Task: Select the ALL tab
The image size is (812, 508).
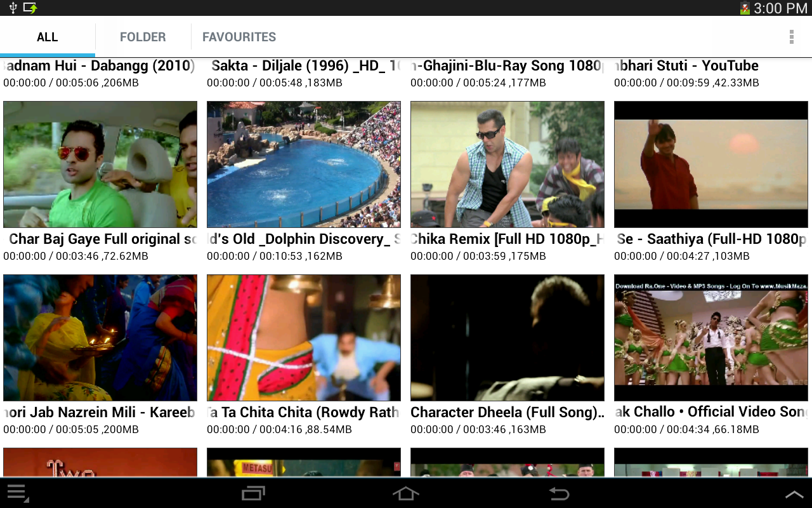Action: 48,37
